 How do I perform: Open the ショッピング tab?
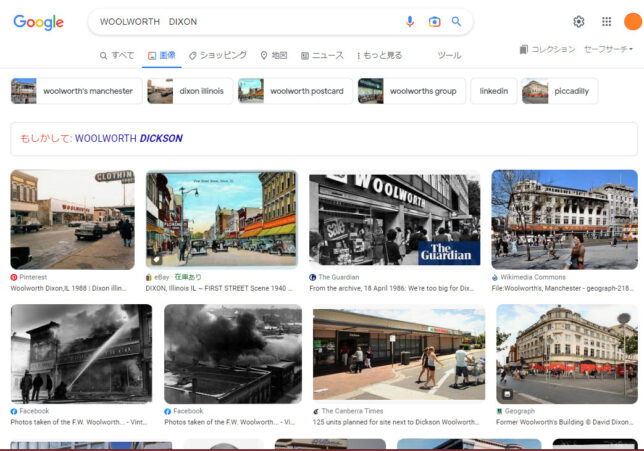point(218,55)
